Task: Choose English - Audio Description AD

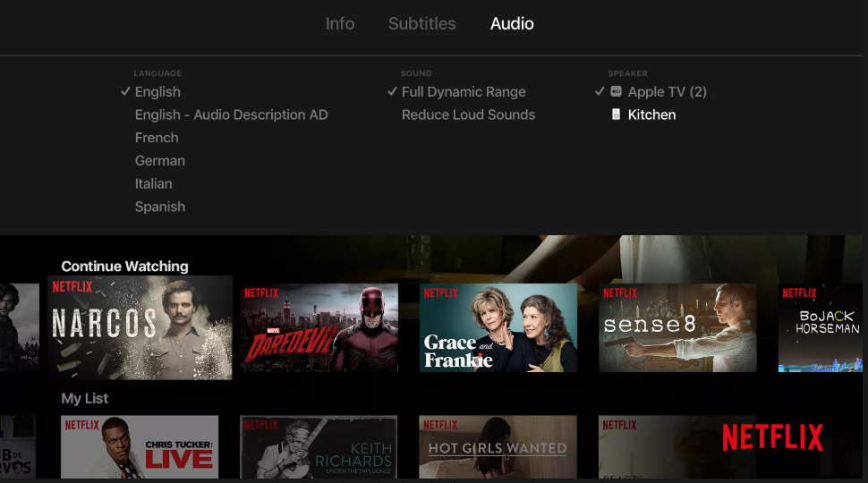Action: (x=232, y=115)
